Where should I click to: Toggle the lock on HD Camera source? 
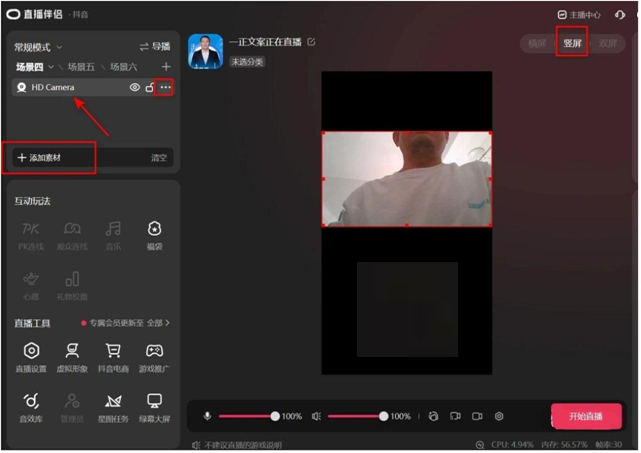(x=150, y=88)
